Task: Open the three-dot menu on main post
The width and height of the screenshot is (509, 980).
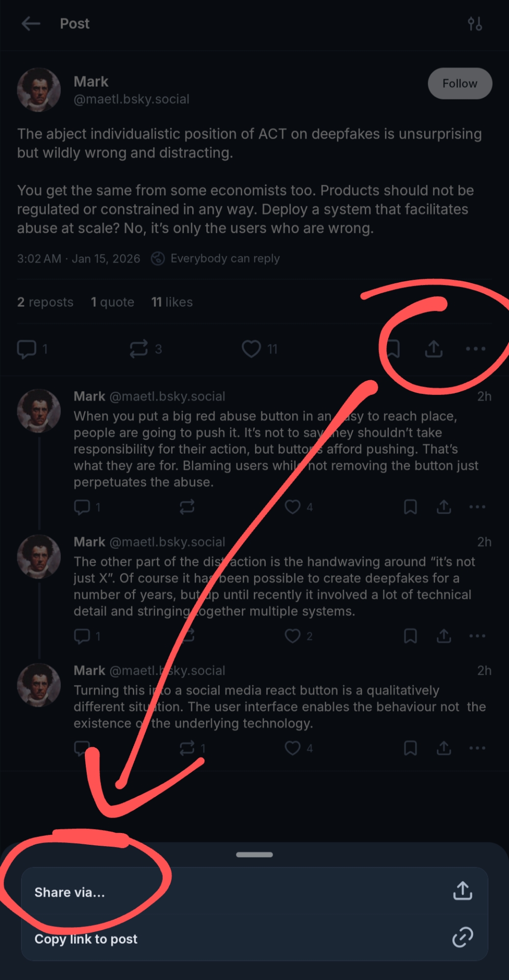Action: point(475,349)
